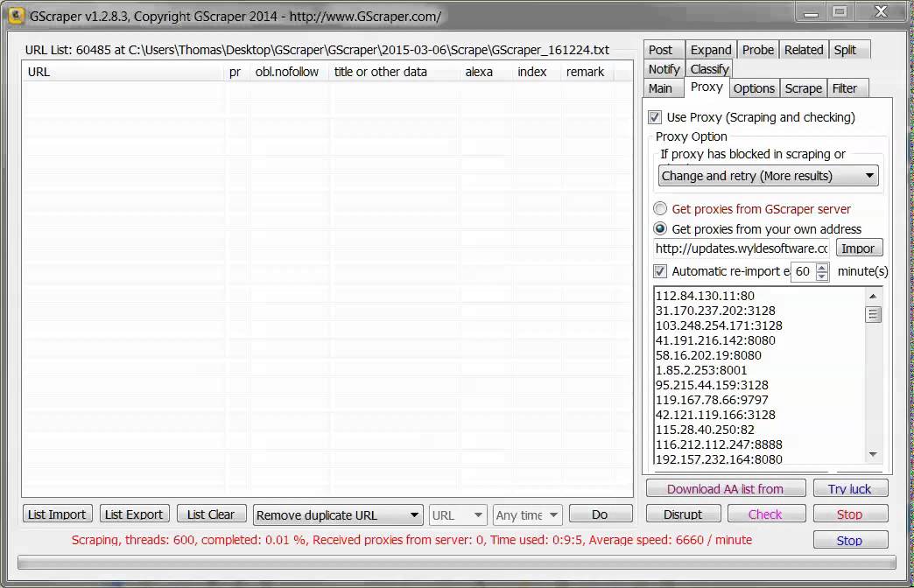The height and width of the screenshot is (588, 914).
Task: Click the GScraper app icon in title bar
Action: [16, 15]
